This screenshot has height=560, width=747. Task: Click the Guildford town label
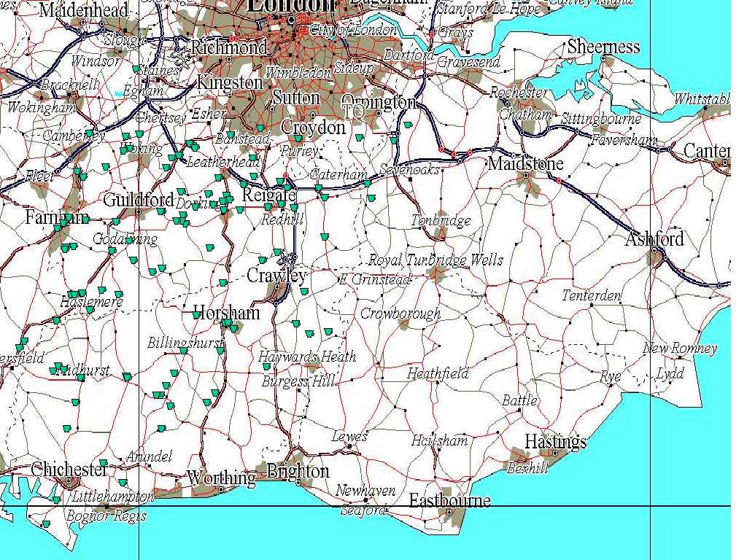pyautogui.click(x=139, y=200)
